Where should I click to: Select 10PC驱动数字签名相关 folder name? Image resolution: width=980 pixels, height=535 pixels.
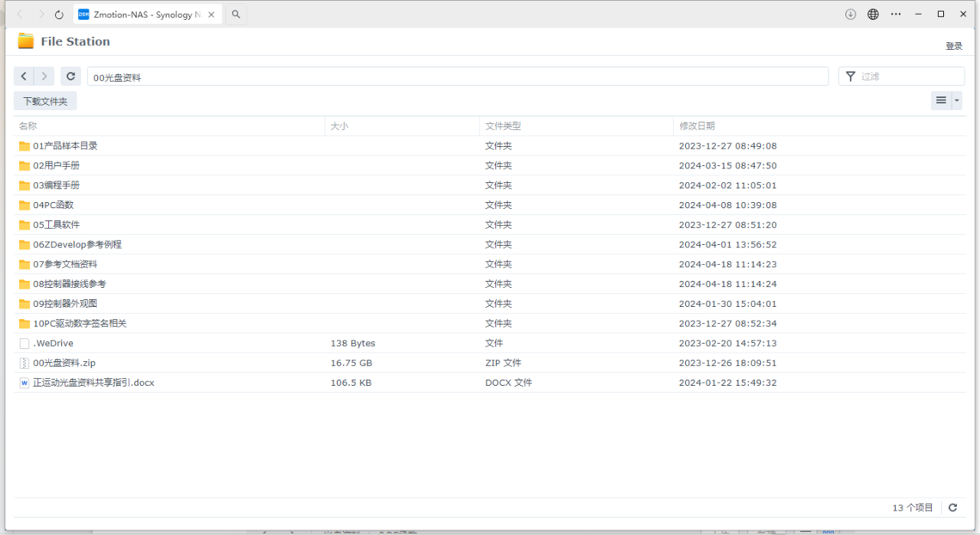tap(80, 324)
